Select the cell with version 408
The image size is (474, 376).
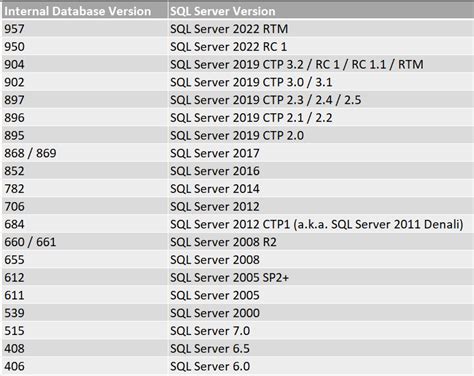pyautogui.click(x=85, y=348)
